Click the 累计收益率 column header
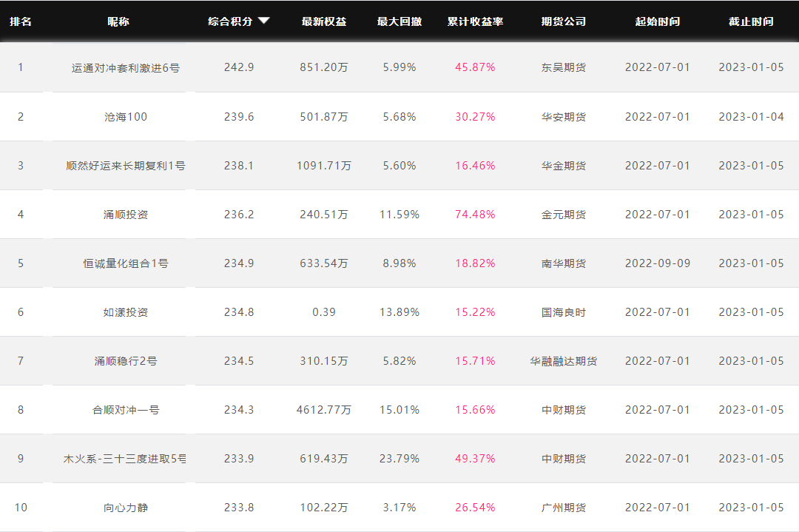The height and width of the screenshot is (532, 799). point(476,21)
